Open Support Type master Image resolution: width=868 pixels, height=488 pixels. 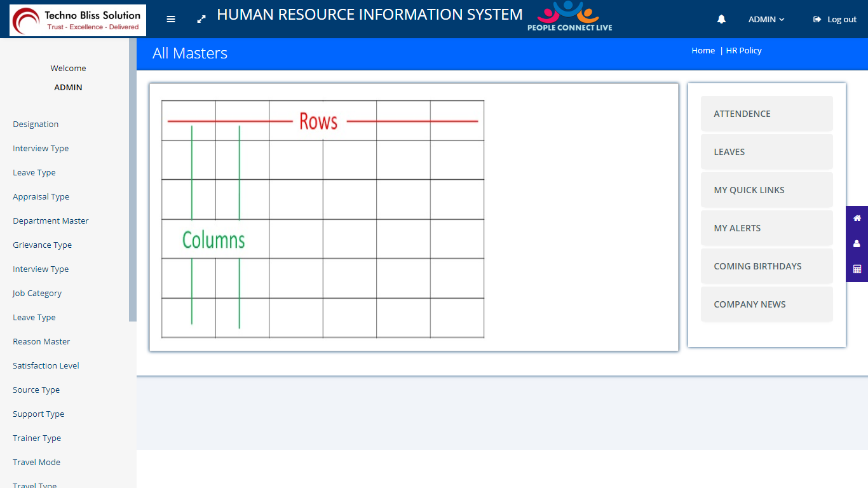[38, 414]
